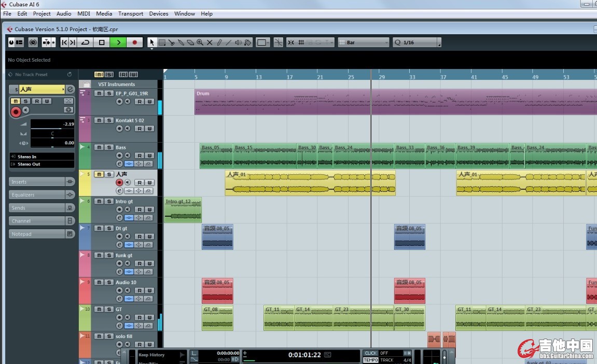Click inspector record enable red button
The width and height of the screenshot is (597, 364).
tap(16, 111)
